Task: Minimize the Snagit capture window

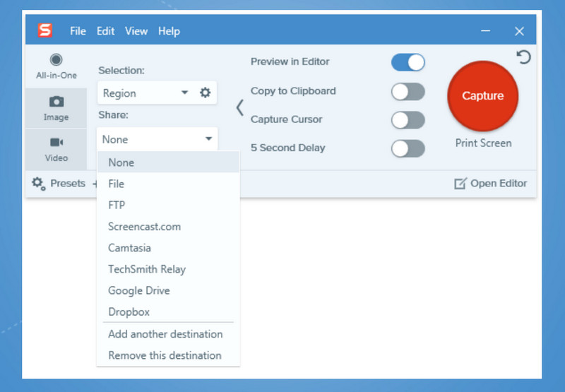Action: coord(485,31)
